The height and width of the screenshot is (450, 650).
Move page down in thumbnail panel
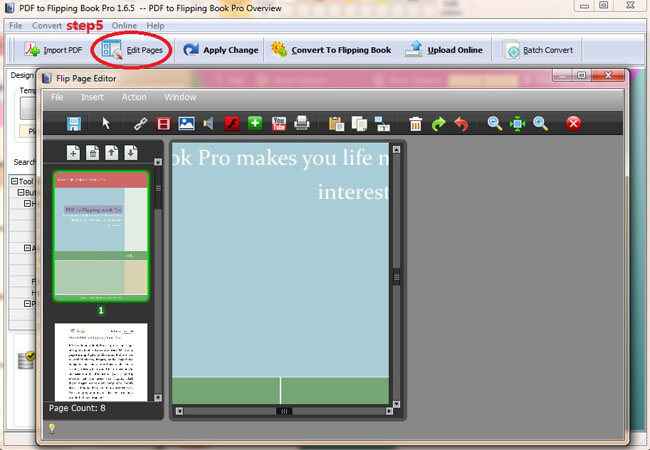[x=131, y=152]
